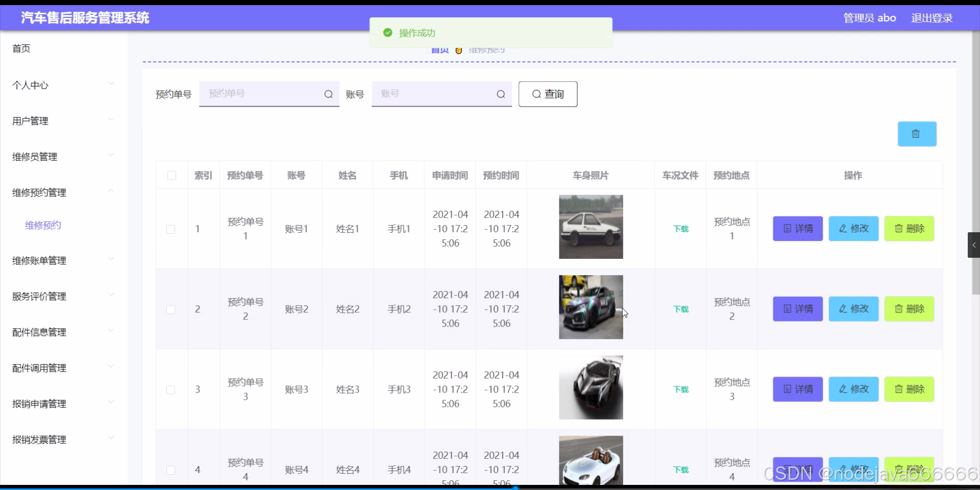
Task: Click the home icon in the breadcrumb
Action: coord(439,50)
